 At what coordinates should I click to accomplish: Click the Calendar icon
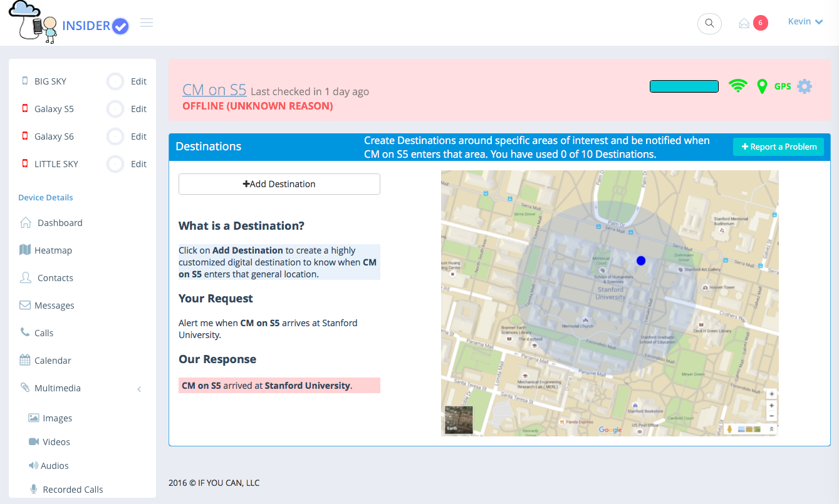click(25, 360)
